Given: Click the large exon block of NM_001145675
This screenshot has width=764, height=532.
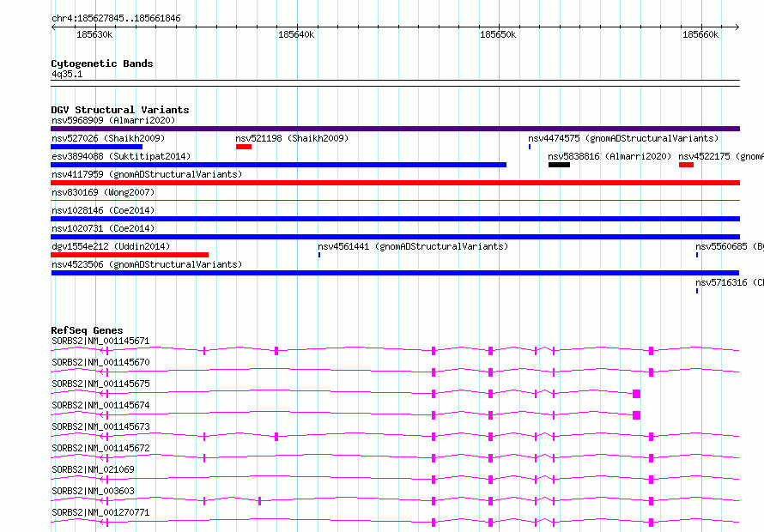Looking at the screenshot, I should [x=636, y=394].
